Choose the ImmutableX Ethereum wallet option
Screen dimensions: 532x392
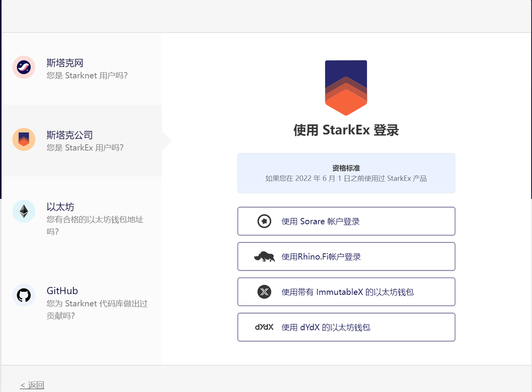pyautogui.click(x=346, y=292)
